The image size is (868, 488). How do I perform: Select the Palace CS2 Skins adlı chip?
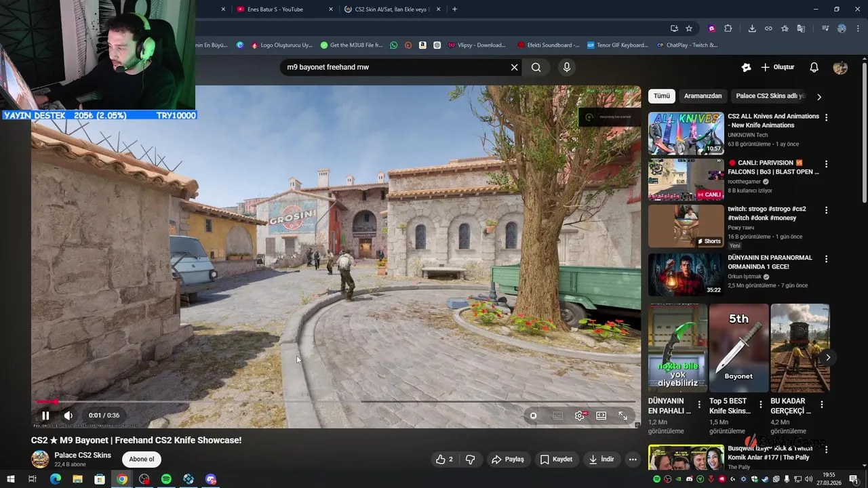point(770,96)
